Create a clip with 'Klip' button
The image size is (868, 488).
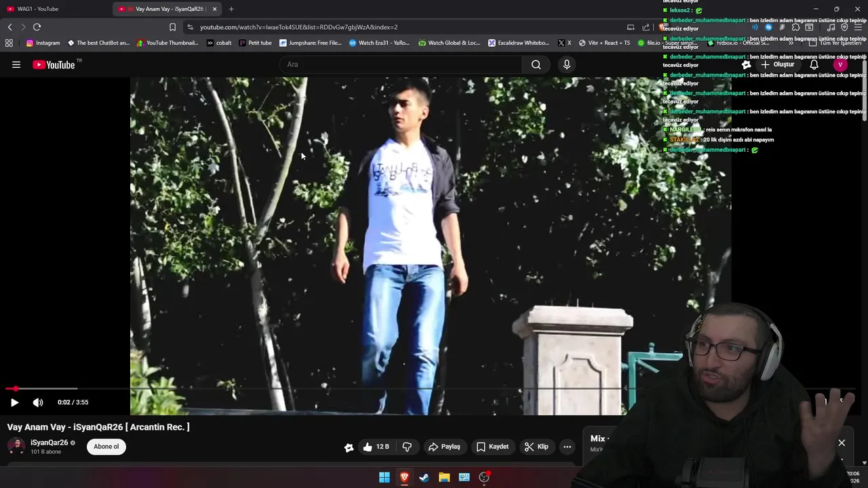coord(536,447)
